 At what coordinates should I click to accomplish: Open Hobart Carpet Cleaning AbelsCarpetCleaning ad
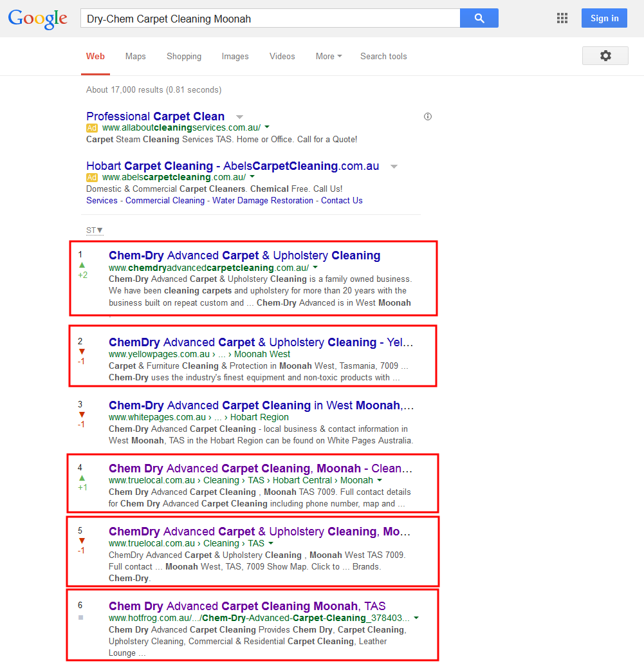[x=232, y=166]
